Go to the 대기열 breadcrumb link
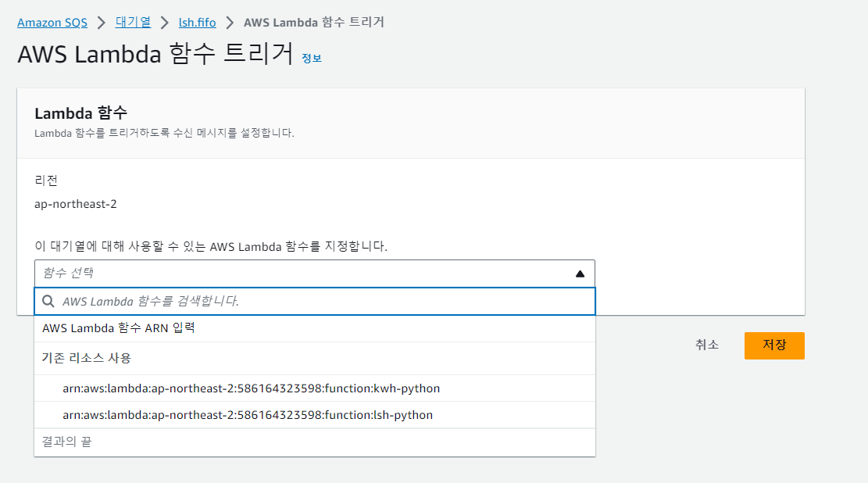This screenshot has height=483, width=868. coord(133,22)
